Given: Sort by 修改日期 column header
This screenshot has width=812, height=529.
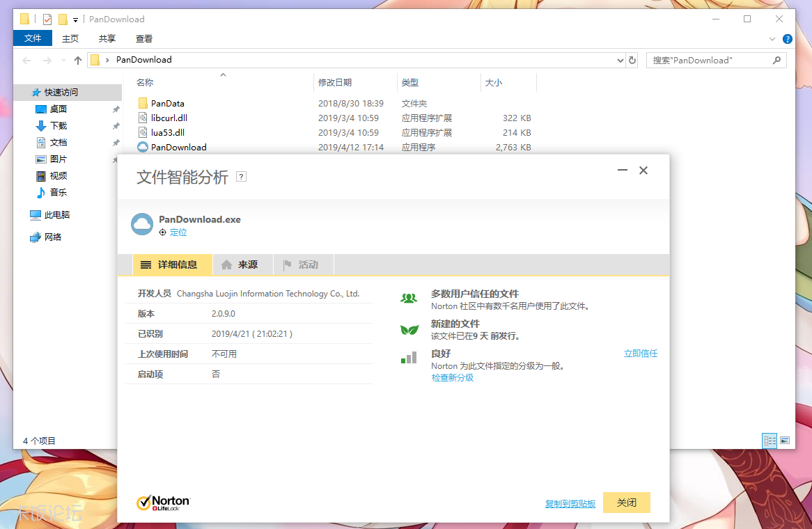Looking at the screenshot, I should (335, 82).
